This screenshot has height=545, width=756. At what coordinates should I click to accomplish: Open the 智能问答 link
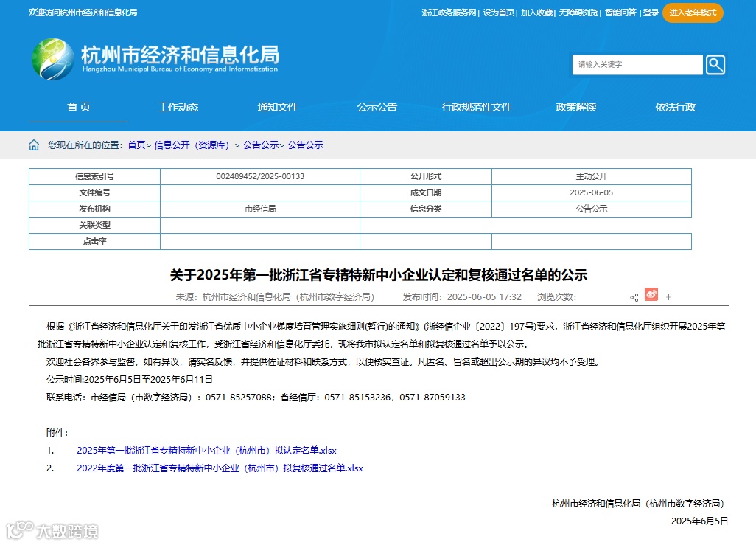[620, 13]
